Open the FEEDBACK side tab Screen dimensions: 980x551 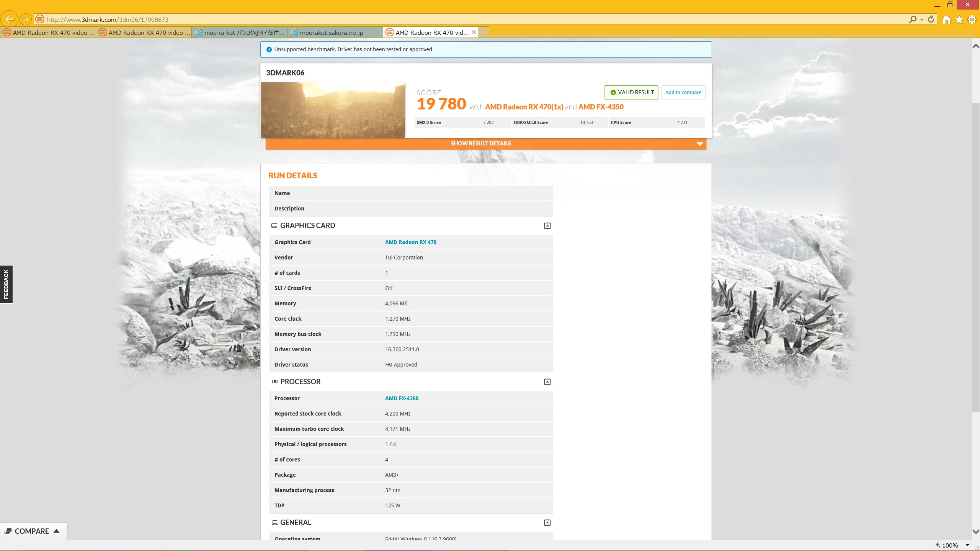[x=6, y=284]
